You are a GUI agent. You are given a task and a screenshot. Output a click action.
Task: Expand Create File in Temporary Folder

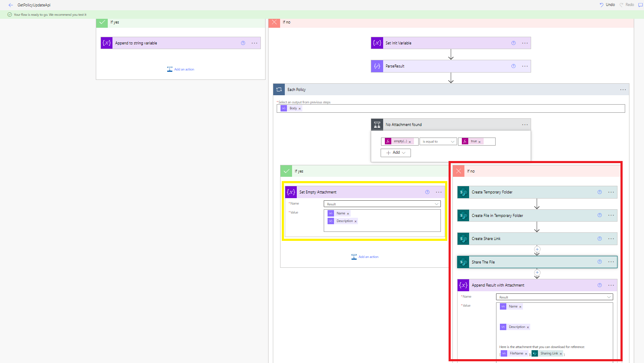pyautogui.click(x=537, y=216)
